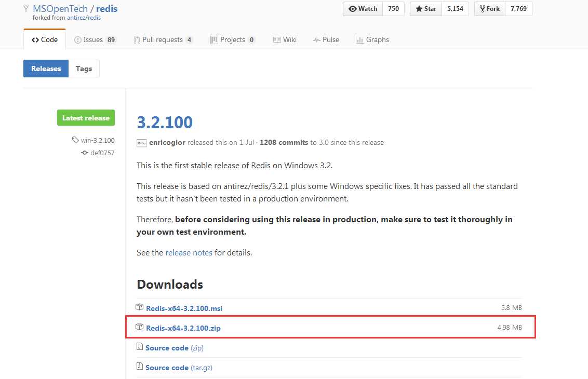The height and width of the screenshot is (379, 588).
Task: Open commit def0757
Action: [x=102, y=153]
